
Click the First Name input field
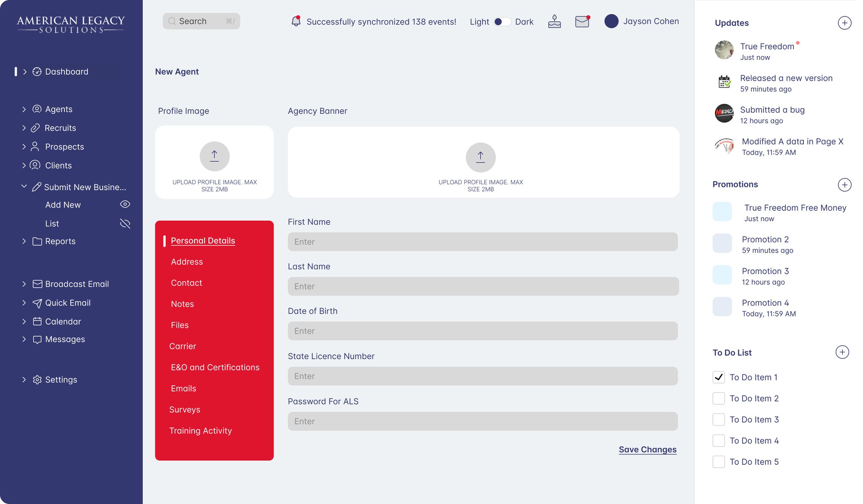click(482, 242)
